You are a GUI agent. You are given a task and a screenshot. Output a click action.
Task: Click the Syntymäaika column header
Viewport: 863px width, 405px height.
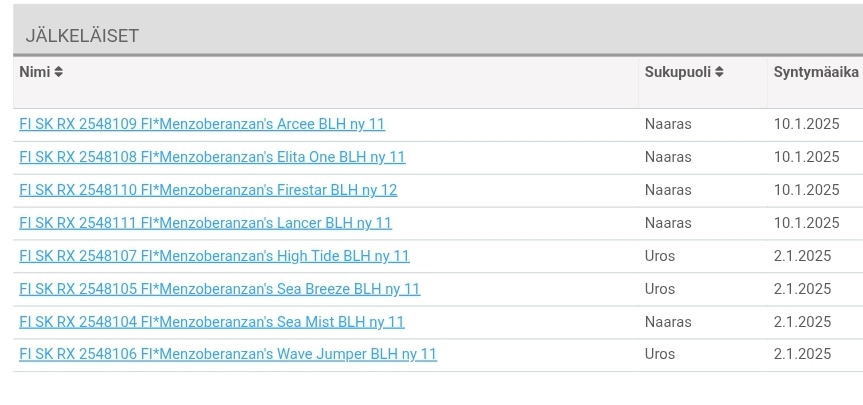coord(816,72)
